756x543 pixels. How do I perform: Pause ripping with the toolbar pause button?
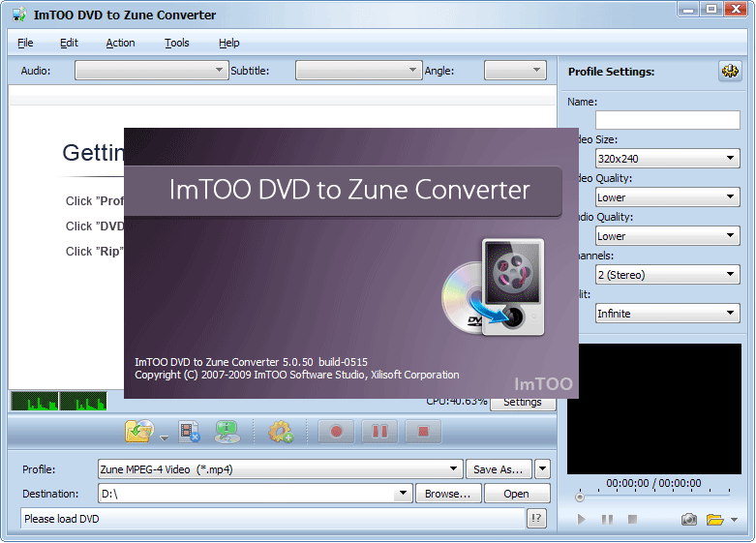pyautogui.click(x=379, y=431)
